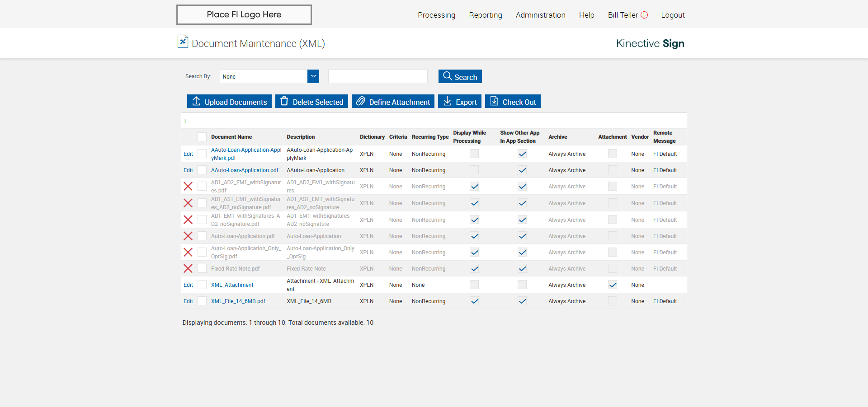The image size is (868, 407).
Task: Click the Upload Documents button
Action: click(x=229, y=102)
